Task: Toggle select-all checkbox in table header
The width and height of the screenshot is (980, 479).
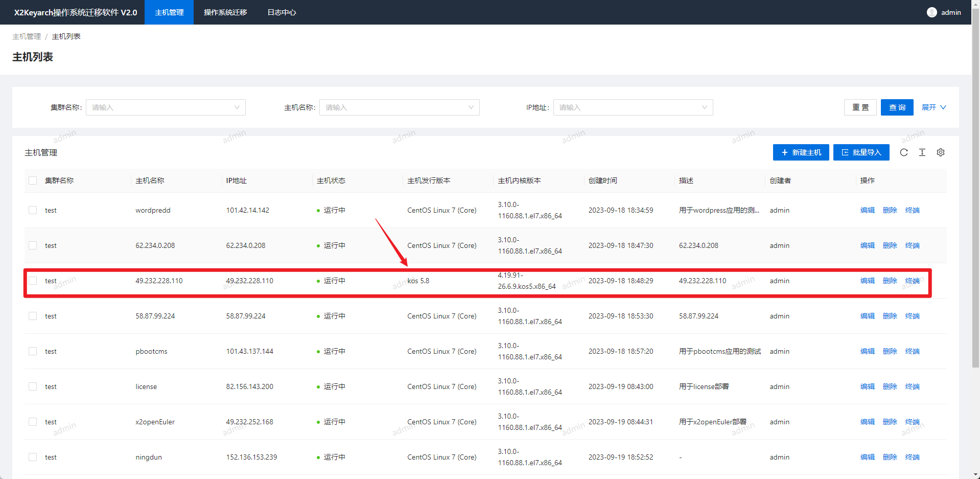Action: [33, 180]
